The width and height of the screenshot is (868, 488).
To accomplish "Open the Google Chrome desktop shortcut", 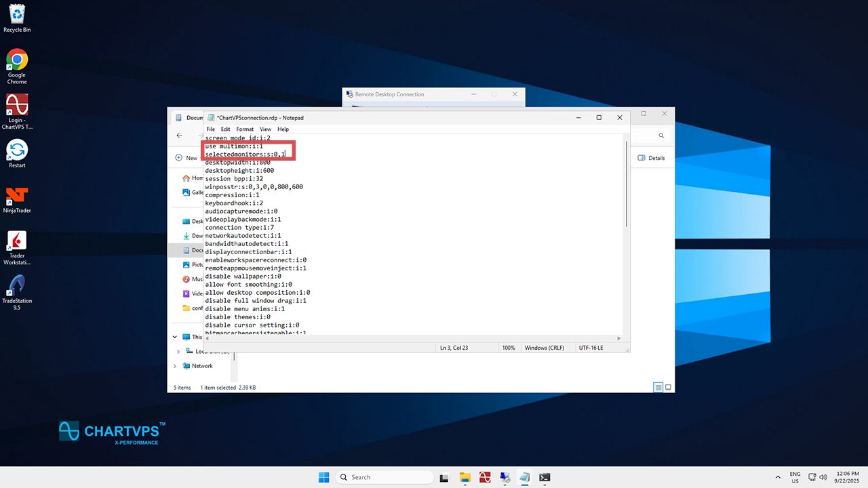I will pos(17,60).
